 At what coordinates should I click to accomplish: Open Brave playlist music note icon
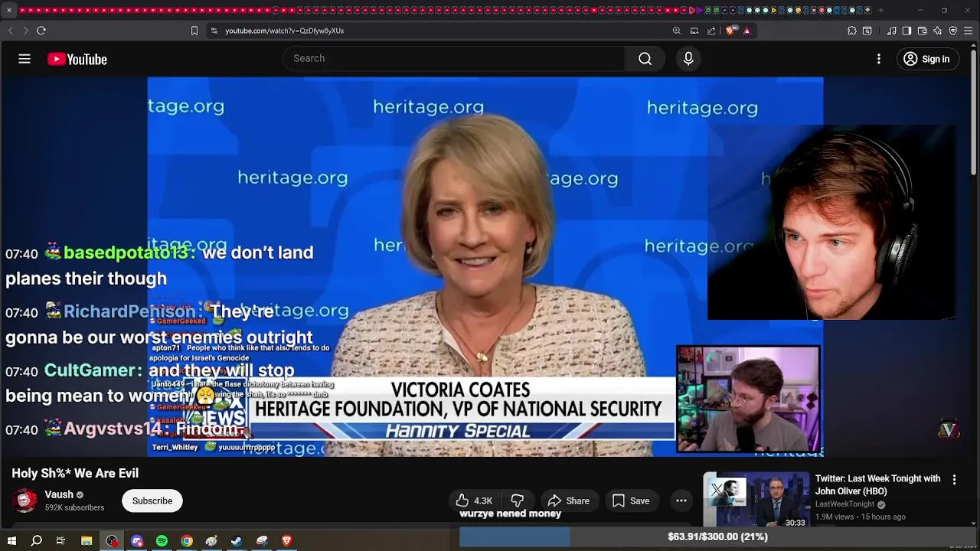tap(892, 31)
